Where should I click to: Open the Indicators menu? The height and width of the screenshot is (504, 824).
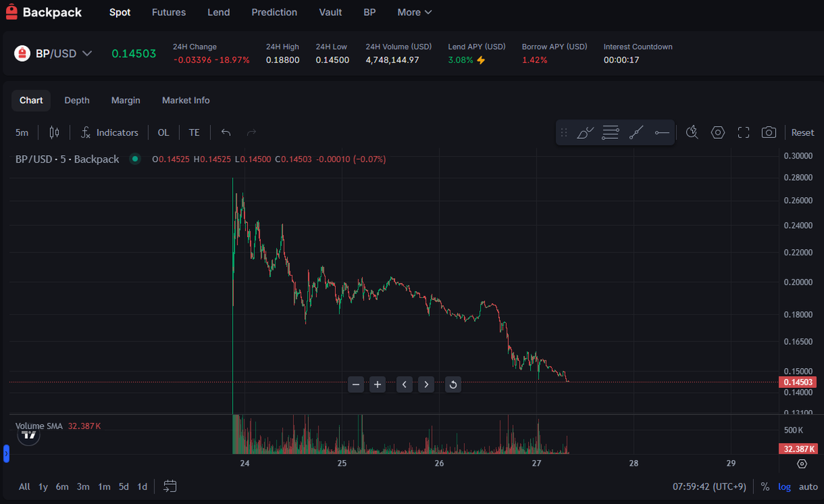click(109, 133)
